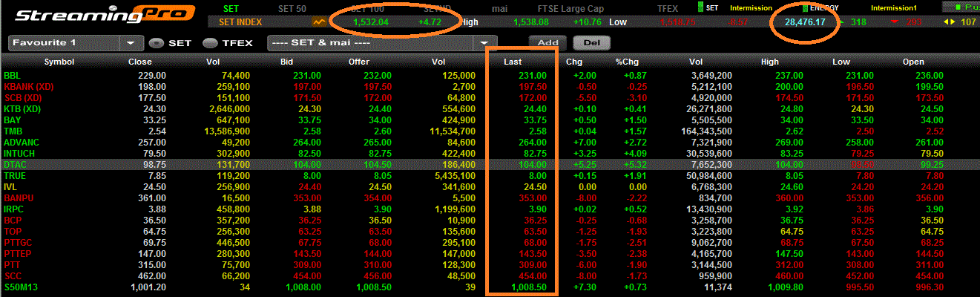
Task: Select the BCP symbol
Action: 13,221
